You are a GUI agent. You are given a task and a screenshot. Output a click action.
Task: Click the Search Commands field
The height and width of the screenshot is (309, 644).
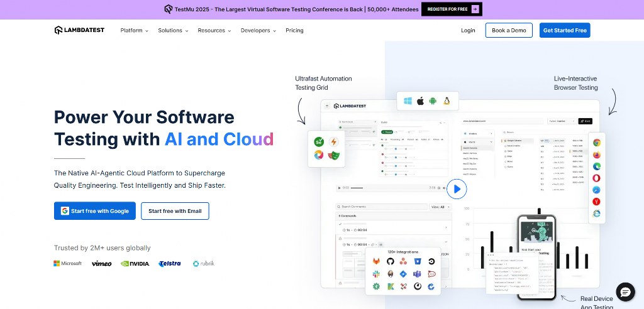click(x=382, y=207)
